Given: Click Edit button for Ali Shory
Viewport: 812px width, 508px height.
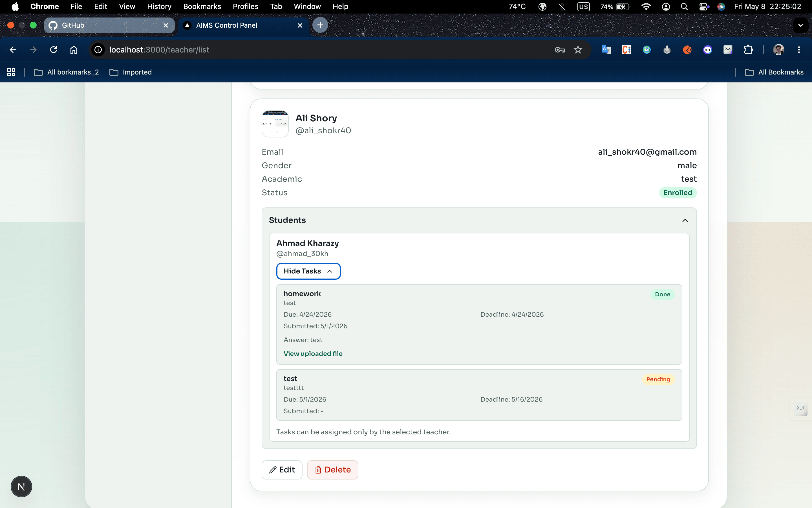Looking at the screenshot, I should 282,470.
